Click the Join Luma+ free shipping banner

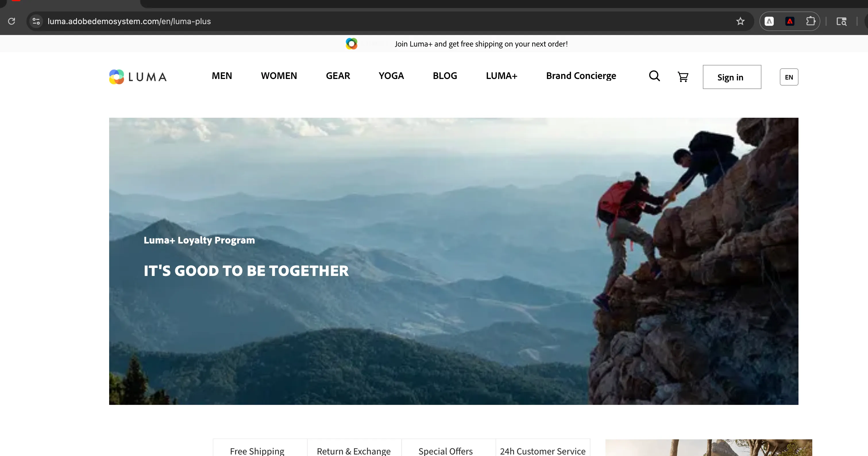tap(481, 44)
